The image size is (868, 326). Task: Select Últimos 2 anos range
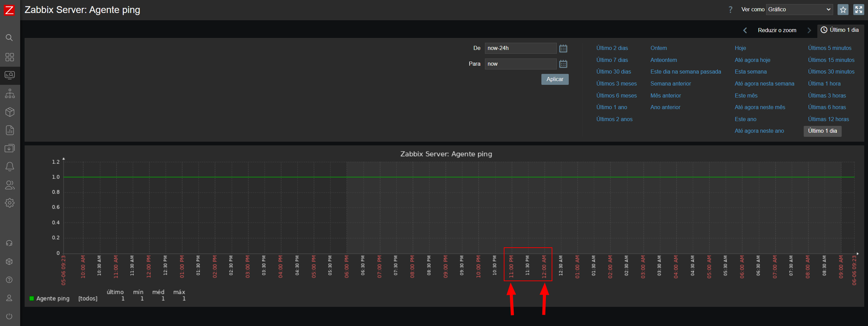click(x=615, y=119)
